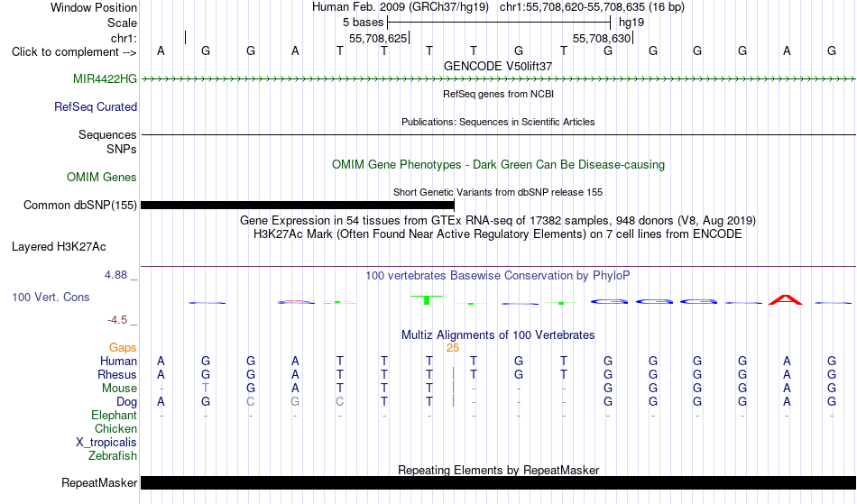Click the orange insertion mark in Rhesus row
This screenshot has width=857, height=504.
point(453,374)
